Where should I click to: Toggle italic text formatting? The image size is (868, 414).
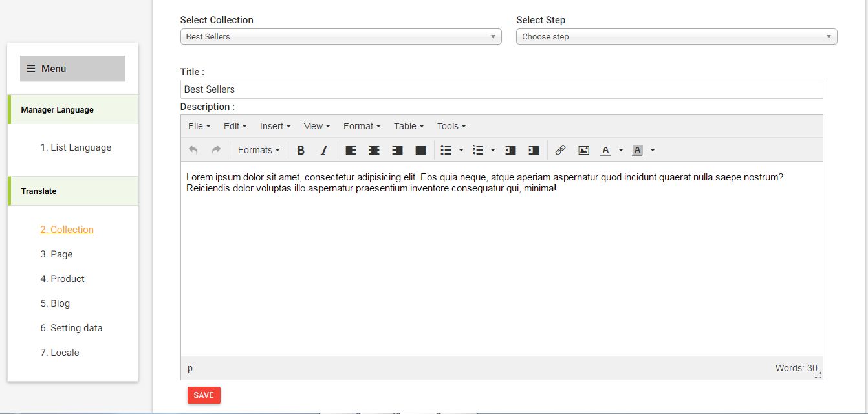point(324,150)
